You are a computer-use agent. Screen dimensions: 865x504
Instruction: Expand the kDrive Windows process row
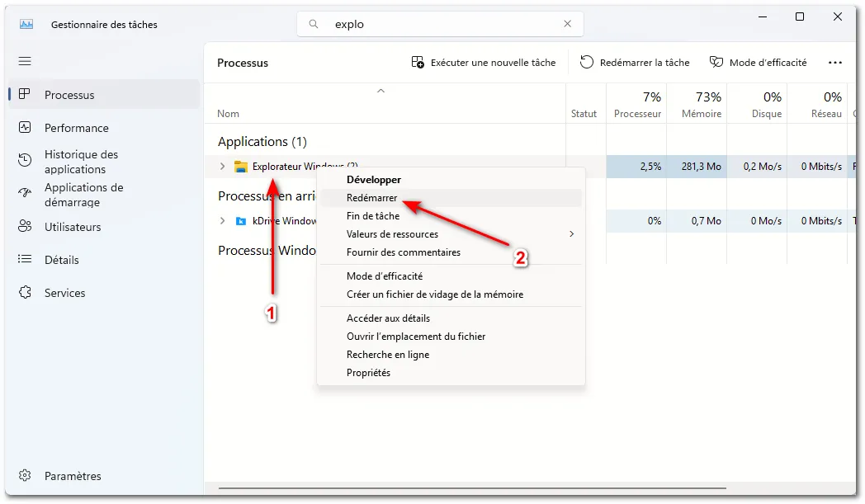click(222, 220)
